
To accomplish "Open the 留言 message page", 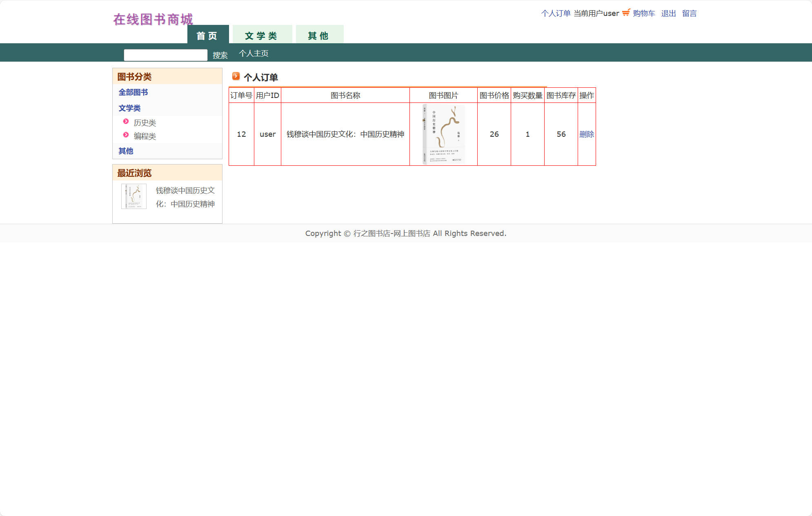I will pos(690,13).
